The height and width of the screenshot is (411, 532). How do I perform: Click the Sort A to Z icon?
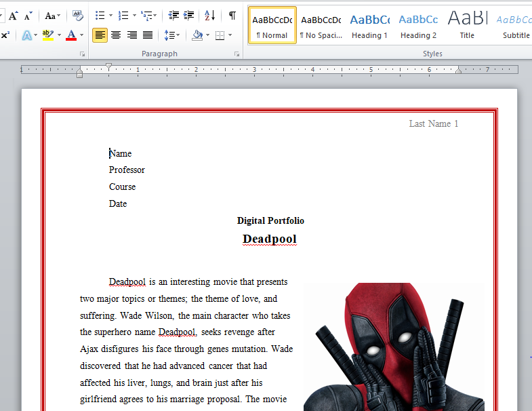pyautogui.click(x=209, y=16)
